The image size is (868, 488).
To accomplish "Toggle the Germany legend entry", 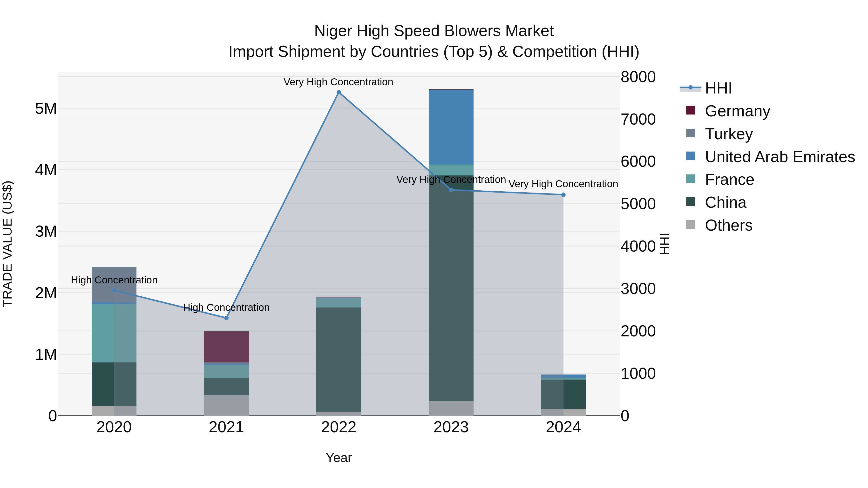I will pyautogui.click(x=728, y=111).
